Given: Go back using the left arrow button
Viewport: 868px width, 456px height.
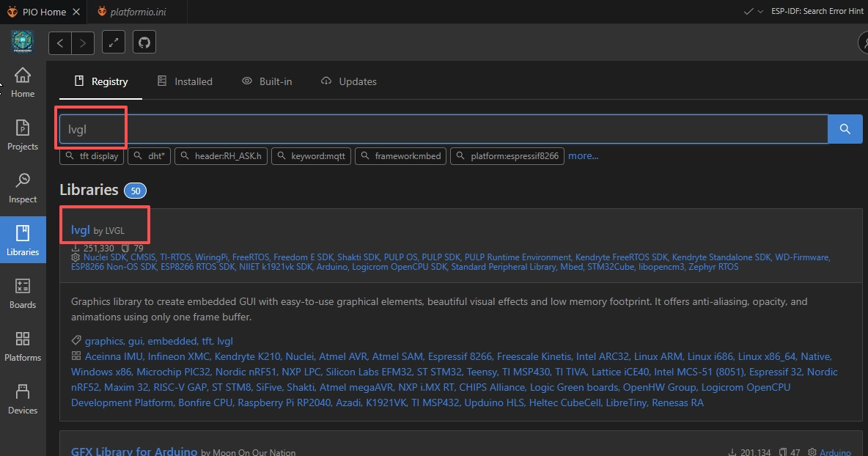Looking at the screenshot, I should coord(60,43).
